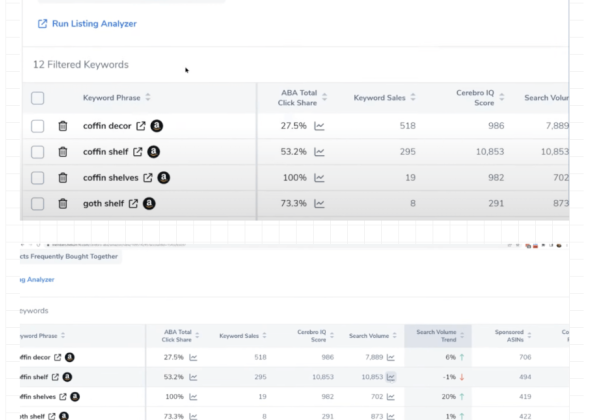This screenshot has height=420, width=600.
Task: Open the partially visible Analyzer link in lower screenshot
Action: point(37,280)
